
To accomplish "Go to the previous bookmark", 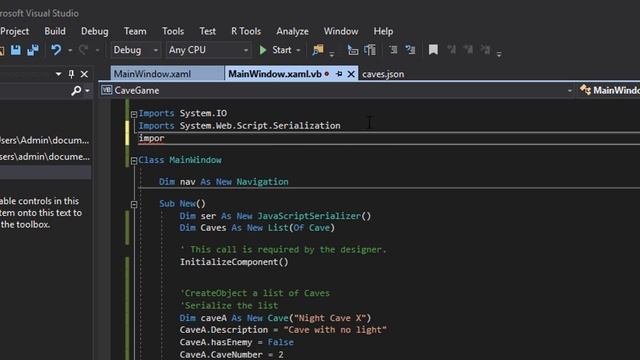I will coord(451,50).
